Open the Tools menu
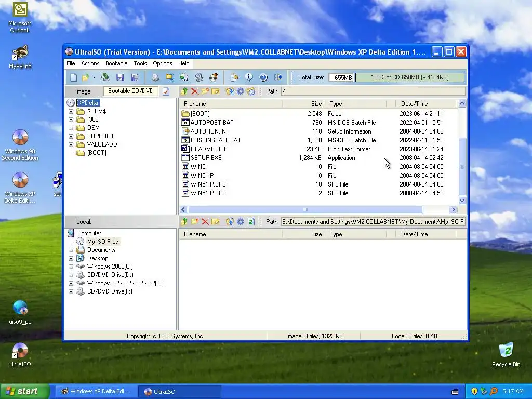The image size is (532, 399). pos(140,63)
